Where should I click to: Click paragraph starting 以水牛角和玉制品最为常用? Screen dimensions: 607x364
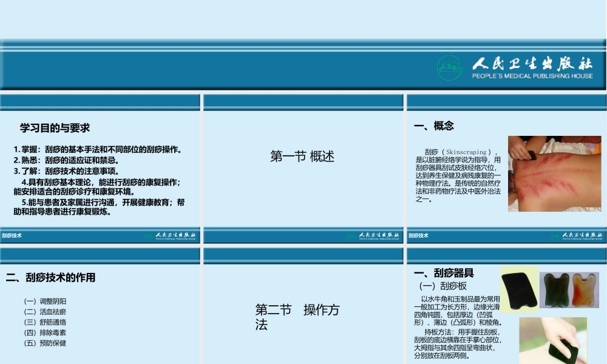tap(458, 311)
